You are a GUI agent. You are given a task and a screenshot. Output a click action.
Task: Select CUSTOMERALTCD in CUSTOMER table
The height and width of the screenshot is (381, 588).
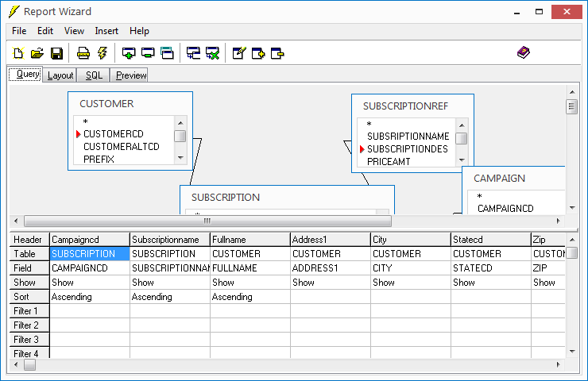coord(121,147)
